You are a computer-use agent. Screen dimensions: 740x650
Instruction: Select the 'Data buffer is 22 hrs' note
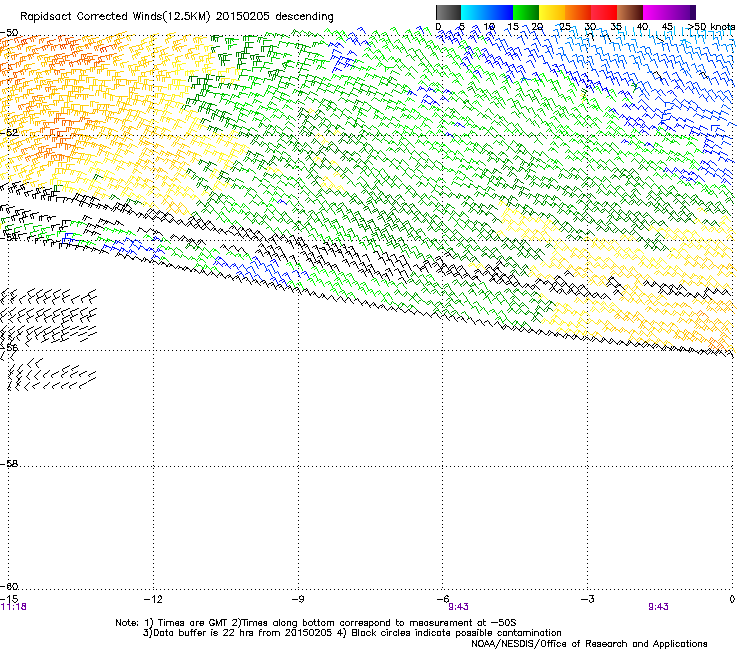237,633
